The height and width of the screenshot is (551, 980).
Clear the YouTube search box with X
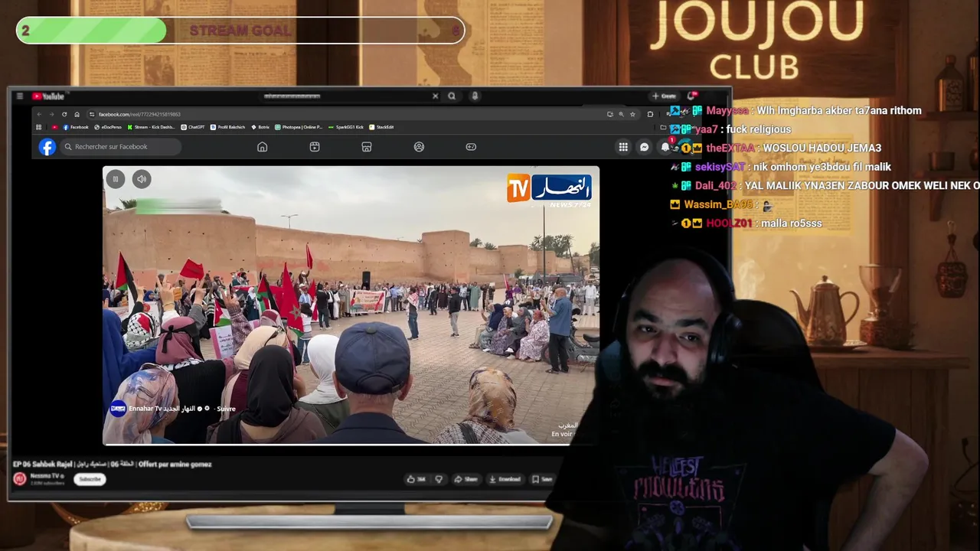click(435, 96)
